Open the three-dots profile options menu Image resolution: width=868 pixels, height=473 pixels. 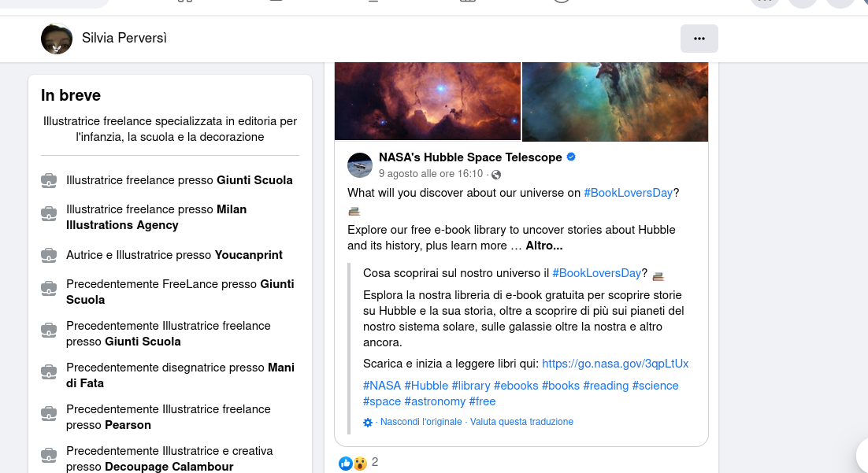(699, 39)
